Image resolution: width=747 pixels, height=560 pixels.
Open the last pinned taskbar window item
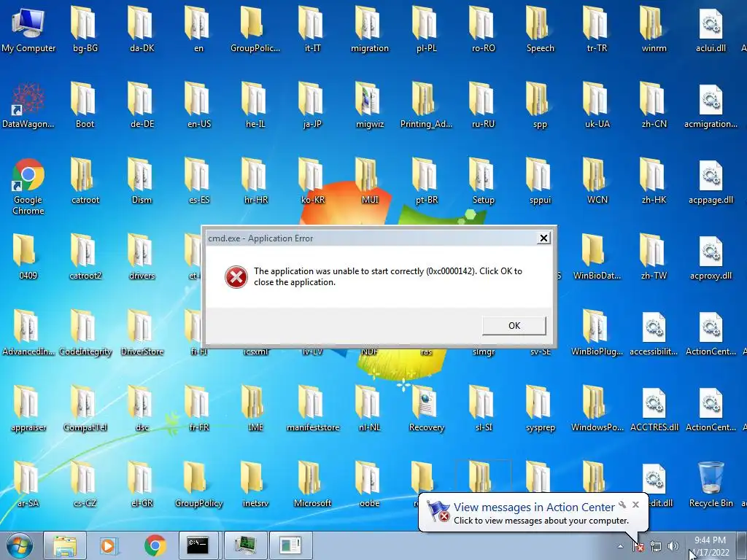(290, 545)
